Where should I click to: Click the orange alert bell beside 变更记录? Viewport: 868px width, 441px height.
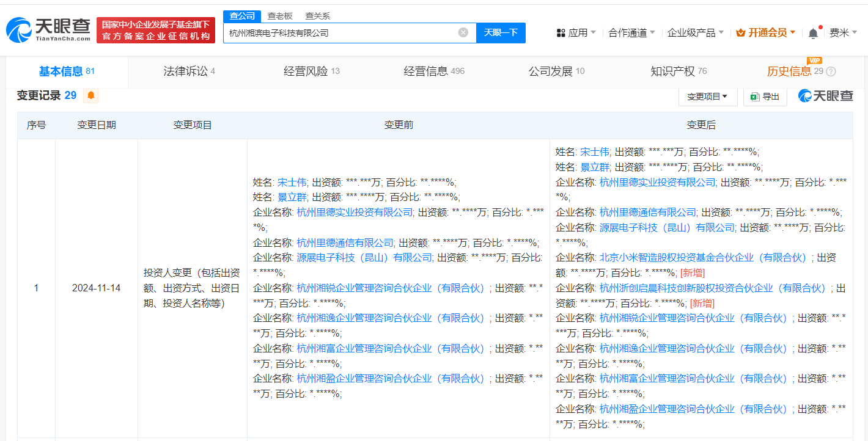[x=90, y=95]
